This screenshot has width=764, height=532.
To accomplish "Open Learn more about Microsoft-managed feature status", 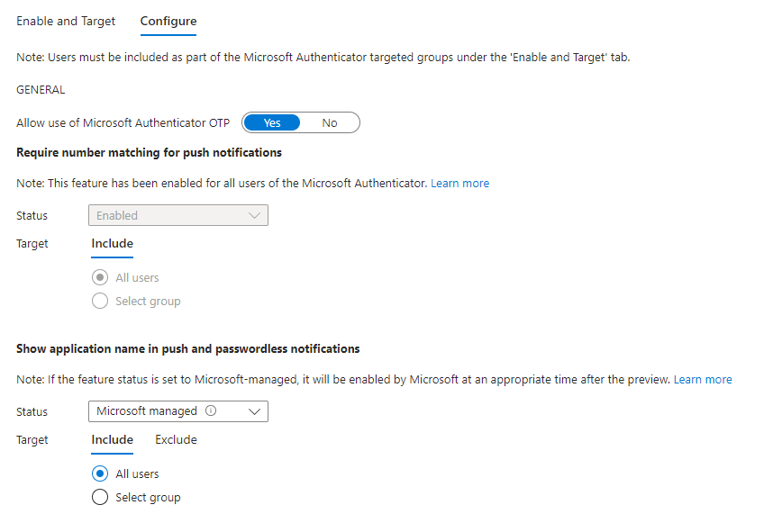I will coord(703,379).
